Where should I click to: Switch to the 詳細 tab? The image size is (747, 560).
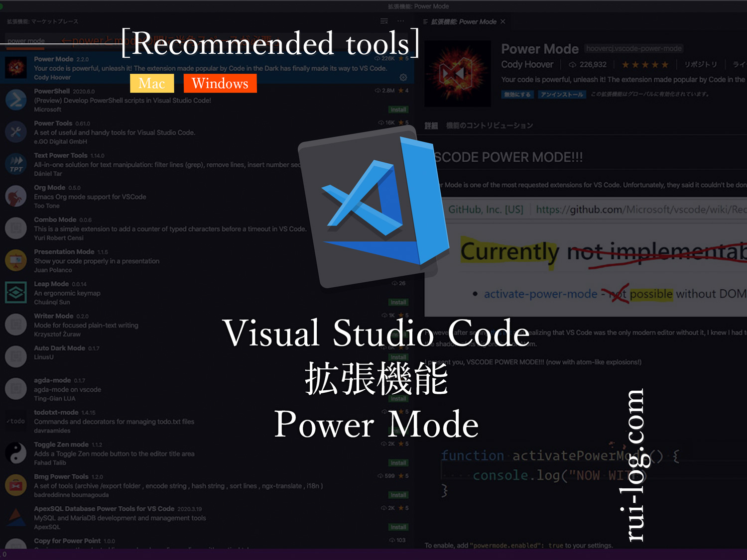pyautogui.click(x=431, y=125)
